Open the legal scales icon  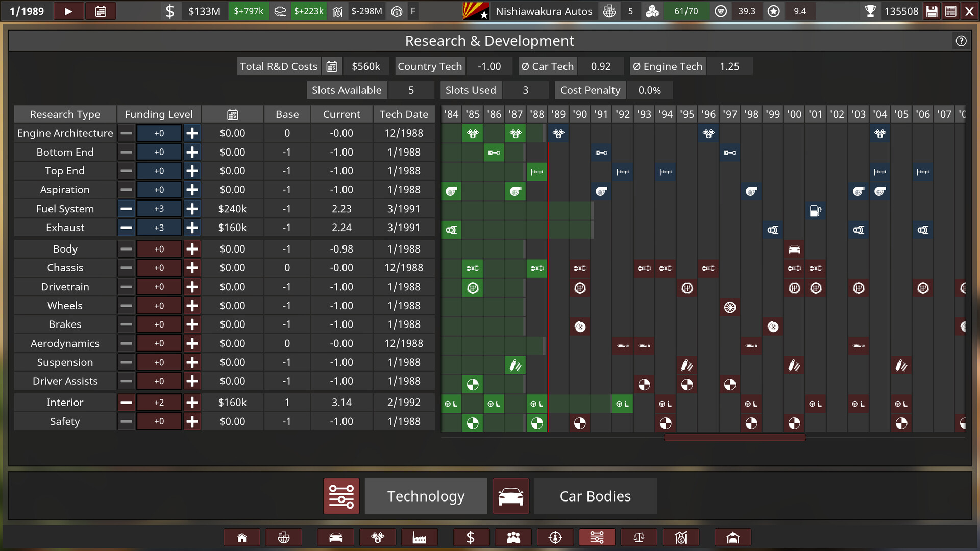click(x=639, y=537)
